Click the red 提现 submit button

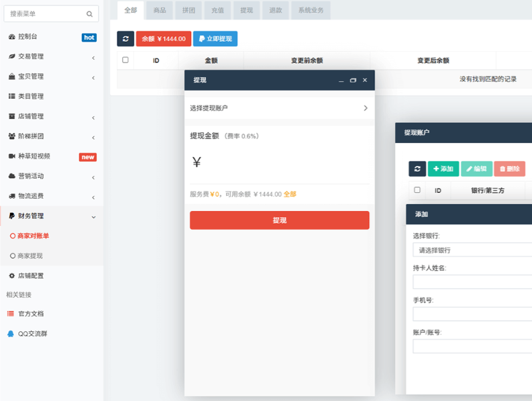pos(279,220)
